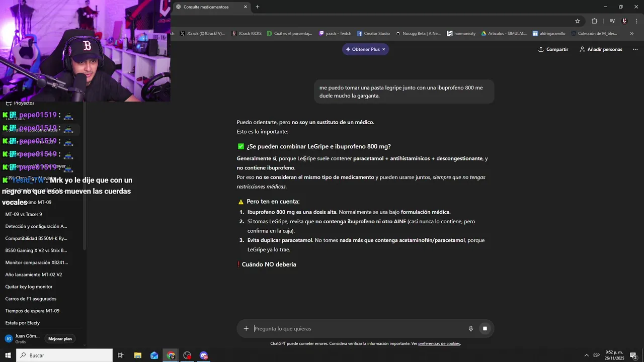The height and width of the screenshot is (362, 644).
Task: Expand the hidden bookmarks chevron
Action: click(x=632, y=34)
